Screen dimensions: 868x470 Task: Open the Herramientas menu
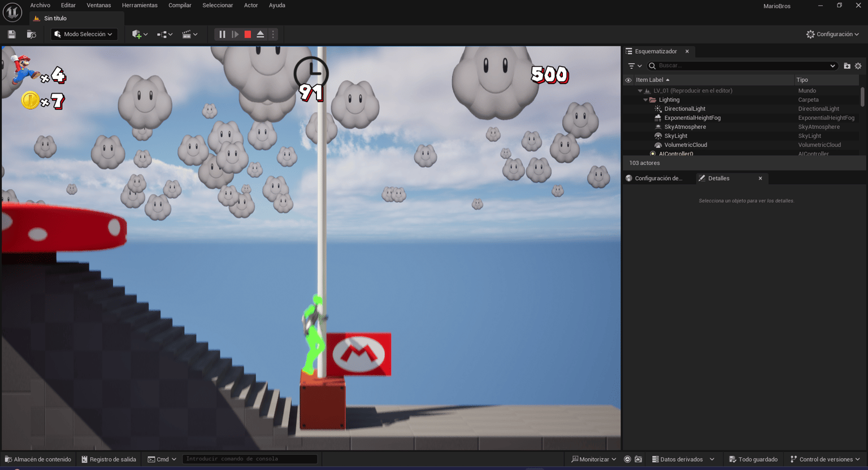click(x=140, y=5)
